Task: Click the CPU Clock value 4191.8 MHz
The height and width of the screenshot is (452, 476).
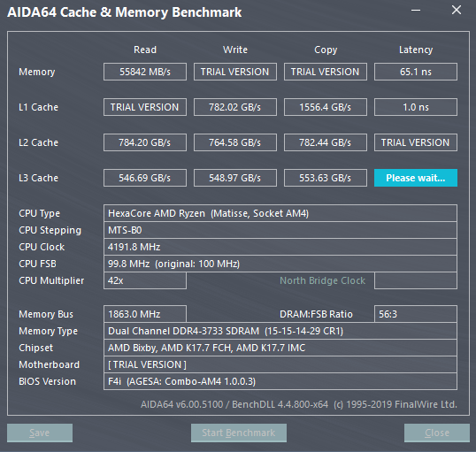Action: tap(280, 247)
